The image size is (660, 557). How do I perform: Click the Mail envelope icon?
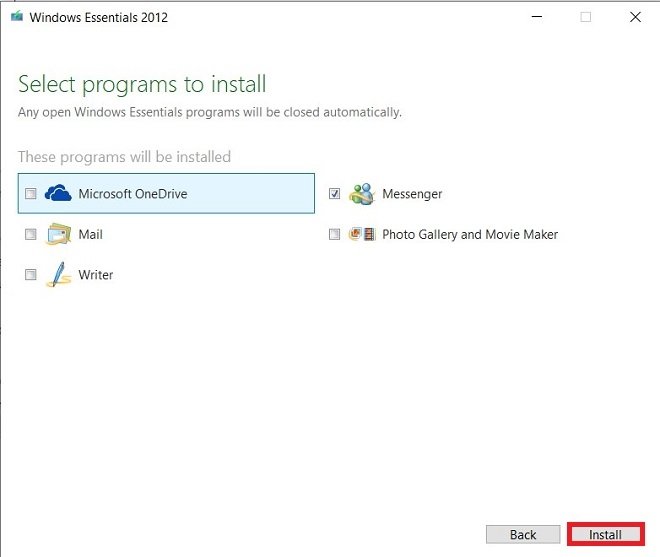point(58,234)
